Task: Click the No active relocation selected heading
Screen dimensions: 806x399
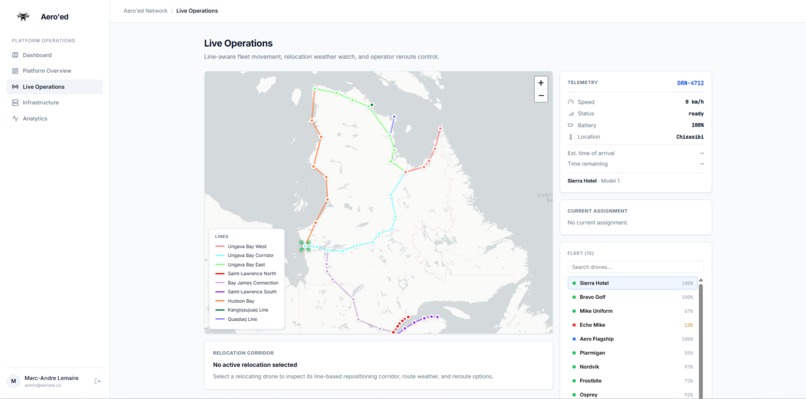Action: click(255, 365)
